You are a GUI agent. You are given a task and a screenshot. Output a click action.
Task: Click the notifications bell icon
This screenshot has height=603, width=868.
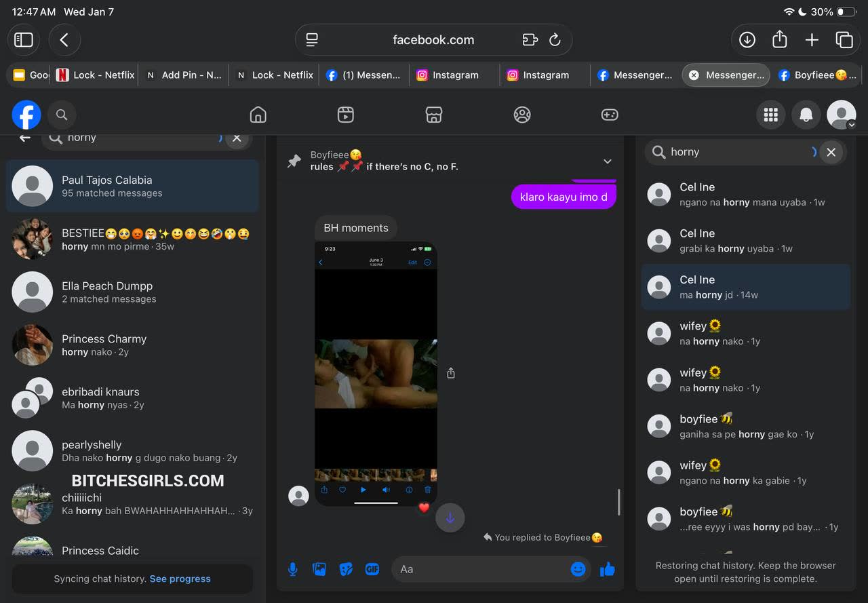click(806, 115)
